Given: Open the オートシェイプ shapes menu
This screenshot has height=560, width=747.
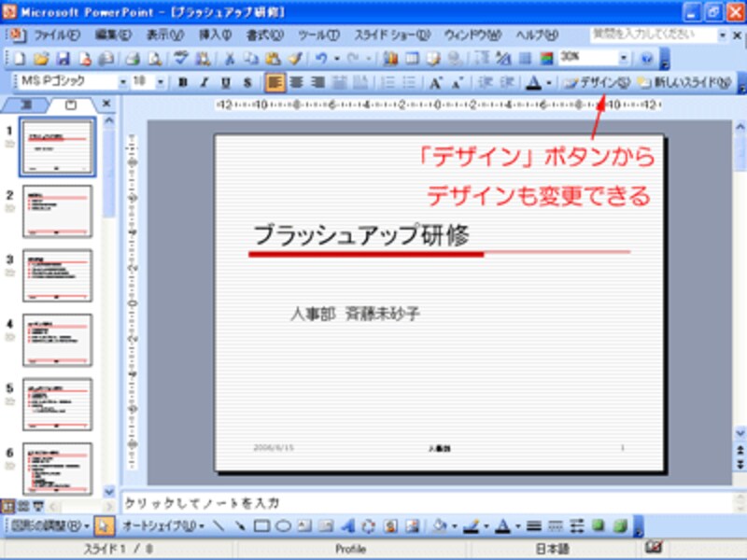Looking at the screenshot, I should coord(163,525).
